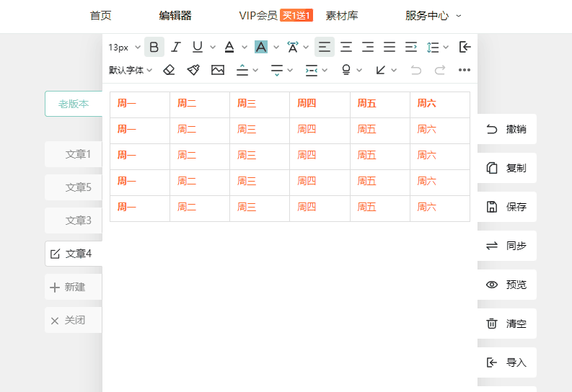Click header cell 周三 in table
The height and width of the screenshot is (392, 572).
pos(260,104)
